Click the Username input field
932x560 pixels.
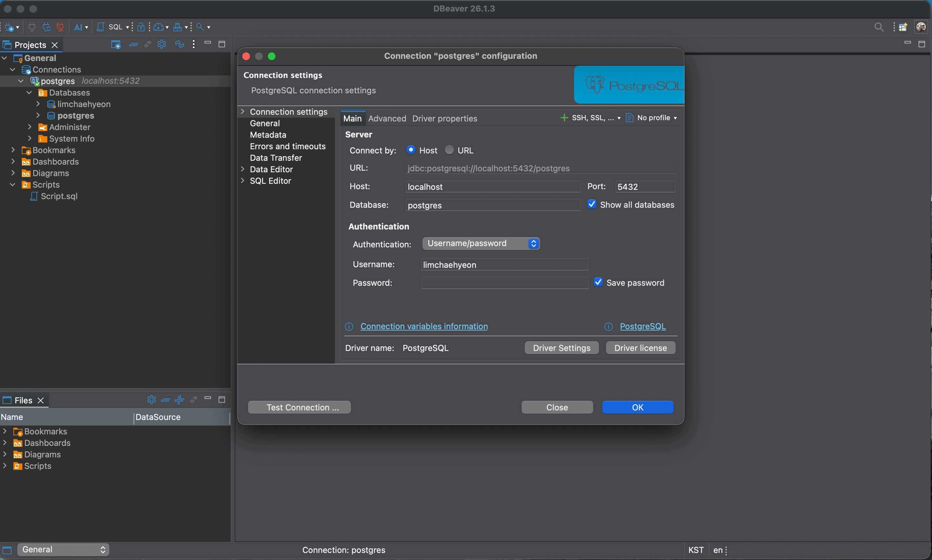tap(504, 265)
